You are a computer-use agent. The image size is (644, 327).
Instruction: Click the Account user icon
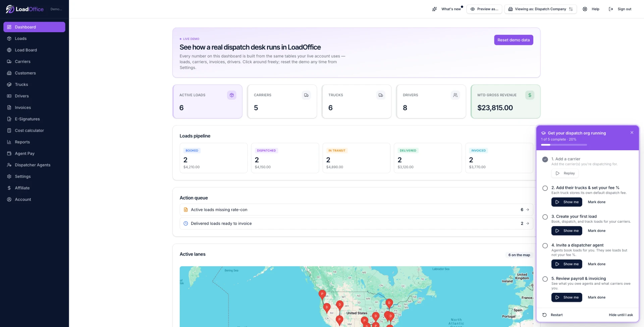[x=9, y=199]
